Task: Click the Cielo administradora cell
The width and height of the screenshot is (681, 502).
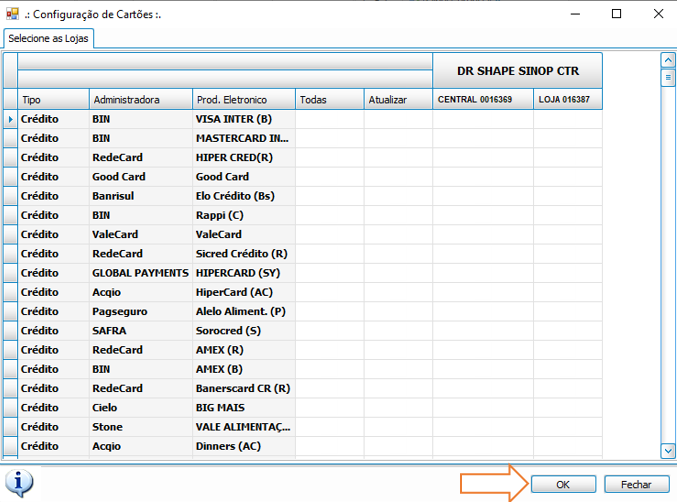Action: pyautogui.click(x=141, y=408)
